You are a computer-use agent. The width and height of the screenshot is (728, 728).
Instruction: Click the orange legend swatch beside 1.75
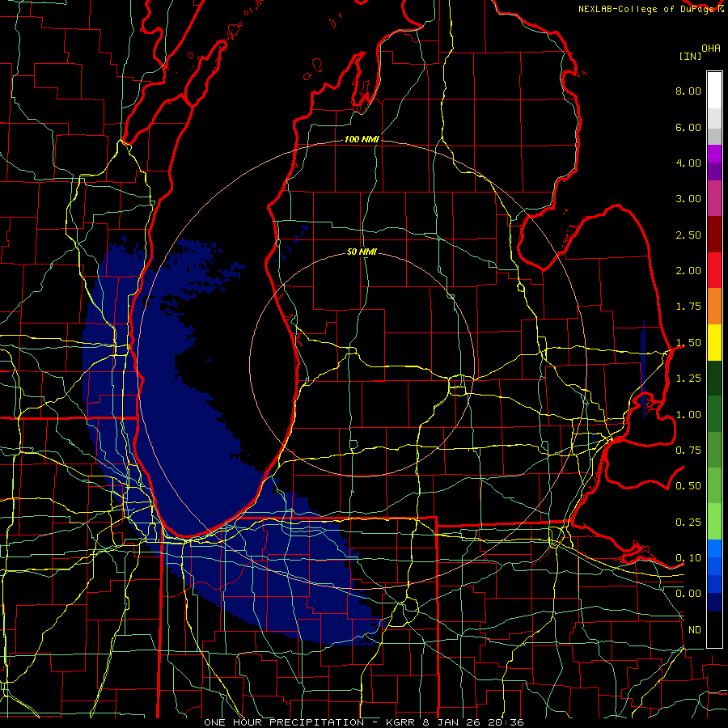tap(714, 307)
